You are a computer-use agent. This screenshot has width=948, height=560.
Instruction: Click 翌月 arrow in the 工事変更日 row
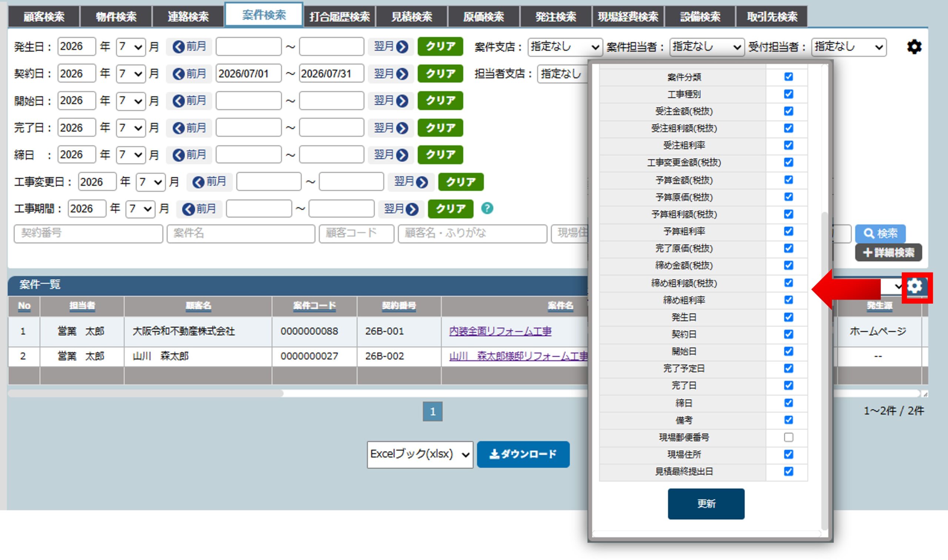[x=411, y=182]
